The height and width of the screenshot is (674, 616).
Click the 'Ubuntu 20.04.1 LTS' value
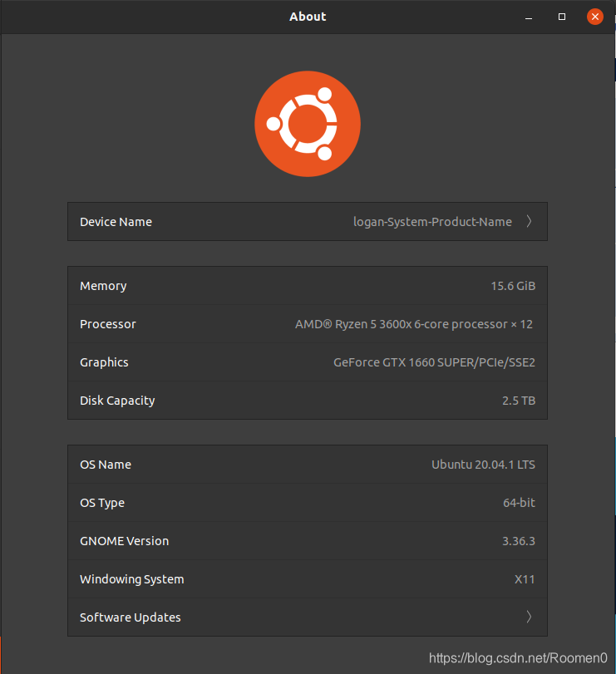click(483, 465)
